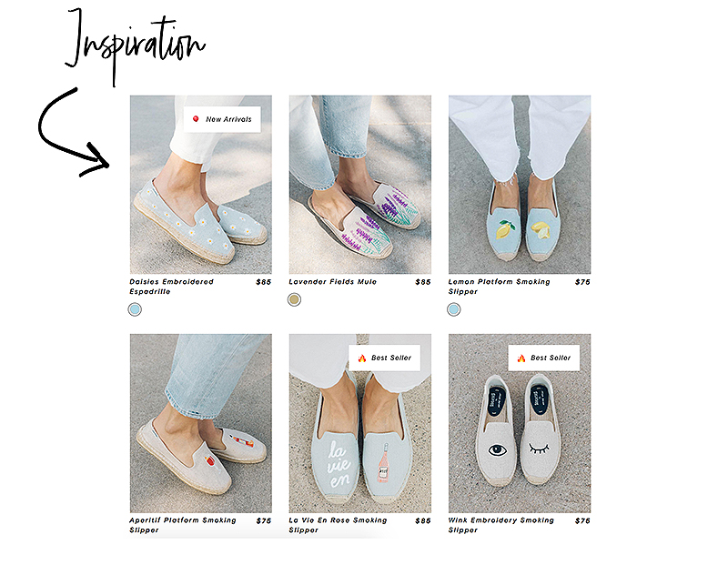Select tan swatch under Lavender Fields Mule
728x565 pixels.
294,299
